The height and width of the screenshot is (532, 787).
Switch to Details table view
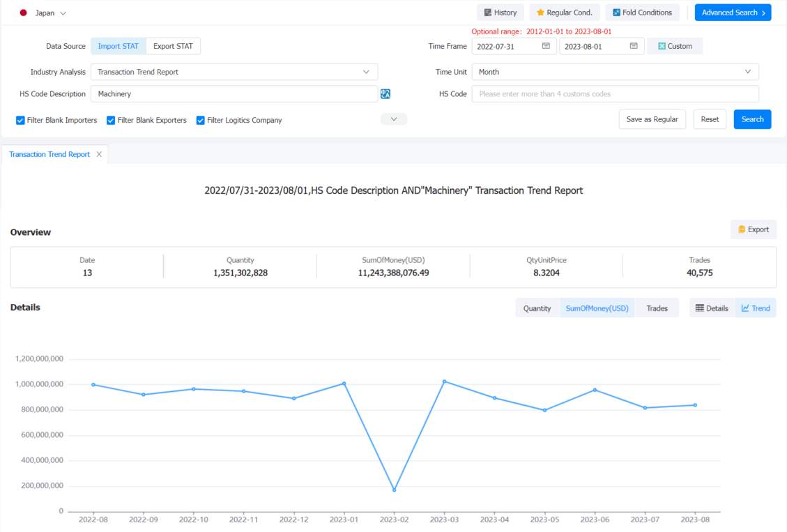pos(712,308)
